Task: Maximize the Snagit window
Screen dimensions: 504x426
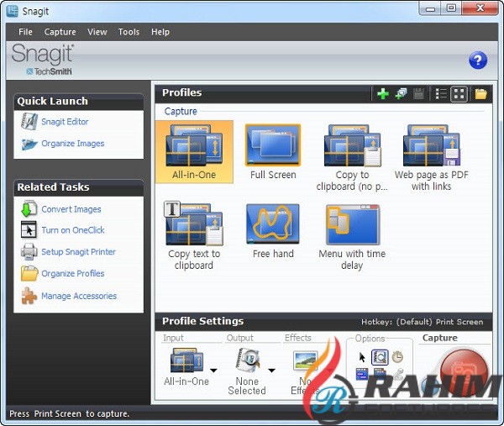Action: 451,8
